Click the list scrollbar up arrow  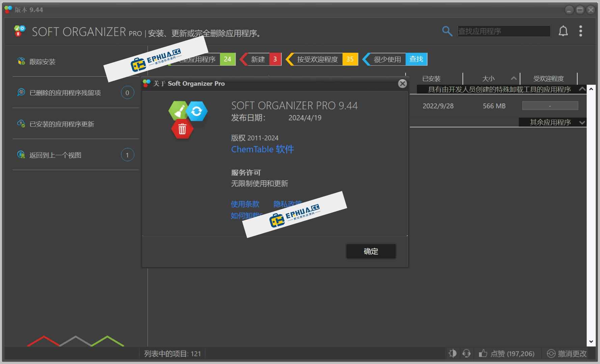tap(591, 89)
